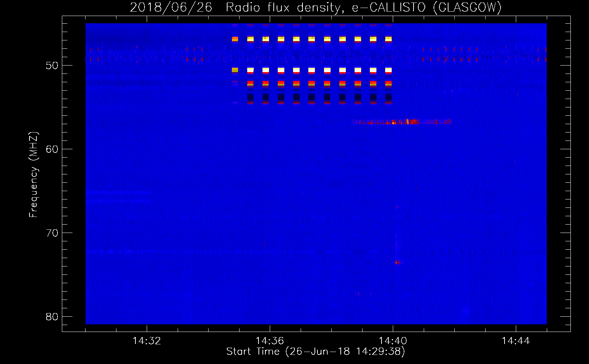
Task: Click the 14:32 time tick label
Action: (x=147, y=341)
